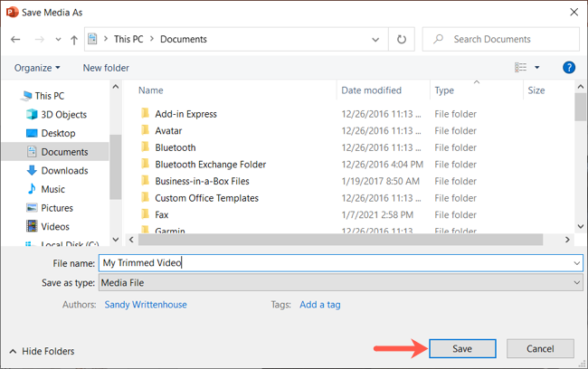Close the Save Media As dialog
The height and width of the screenshot is (369, 588).
(x=574, y=12)
